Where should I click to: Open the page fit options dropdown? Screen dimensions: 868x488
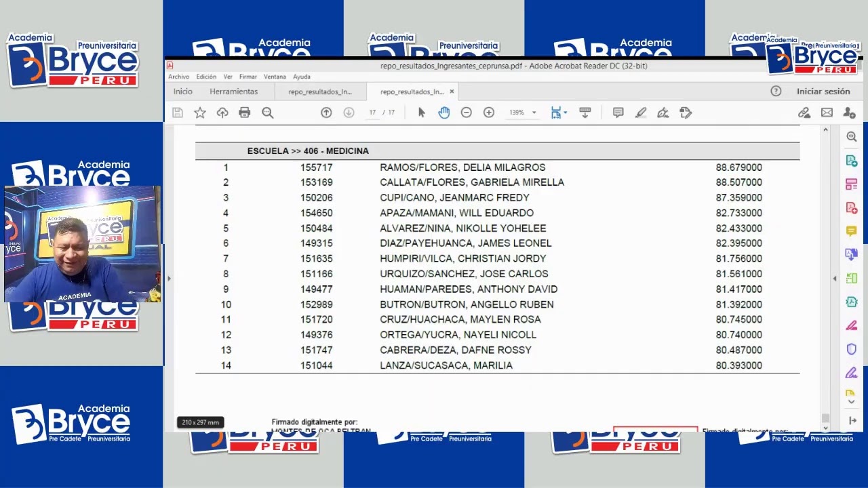[x=559, y=113]
